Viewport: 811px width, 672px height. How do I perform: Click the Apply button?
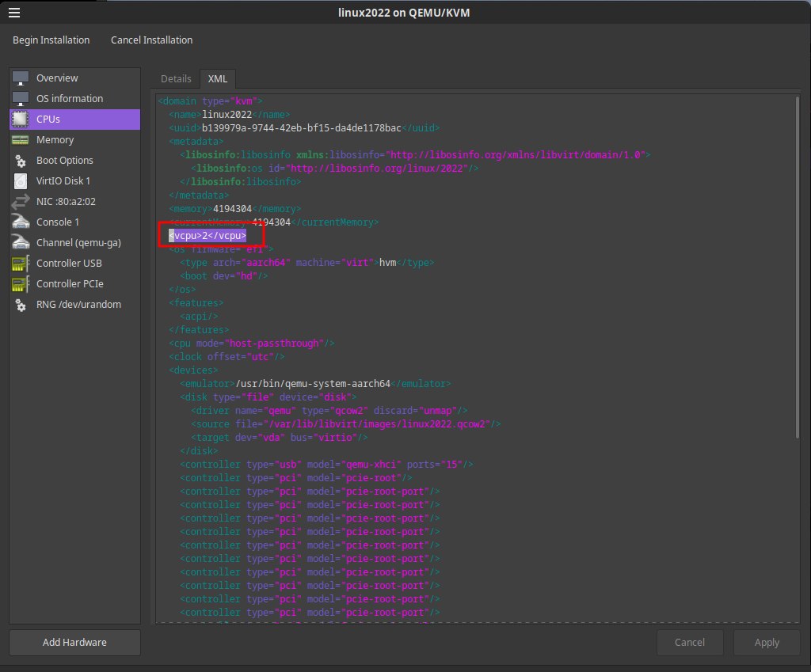767,642
